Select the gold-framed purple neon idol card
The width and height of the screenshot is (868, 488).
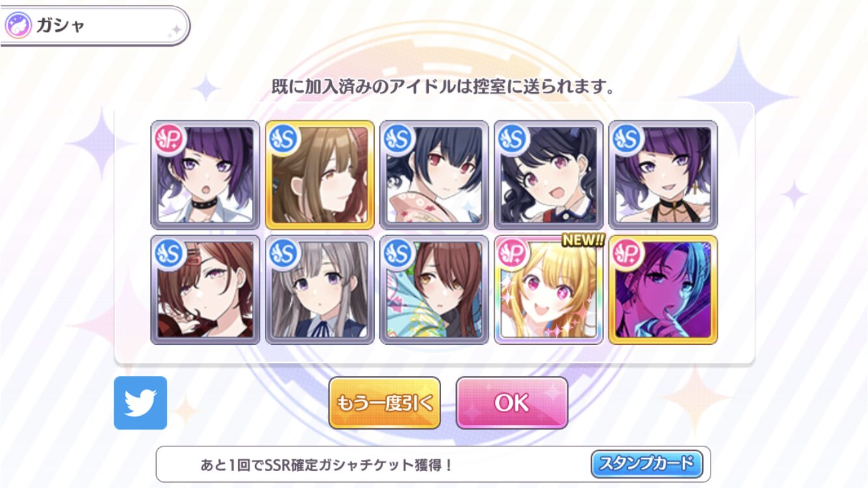[663, 290]
